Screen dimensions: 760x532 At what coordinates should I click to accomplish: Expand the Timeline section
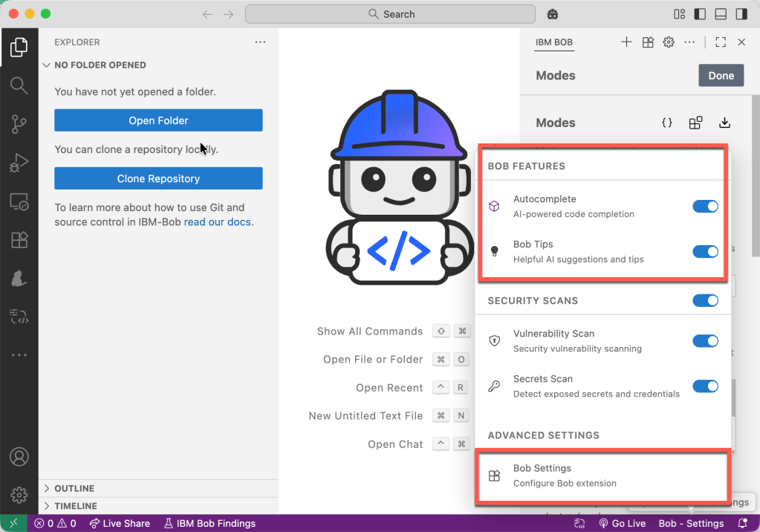click(x=76, y=506)
